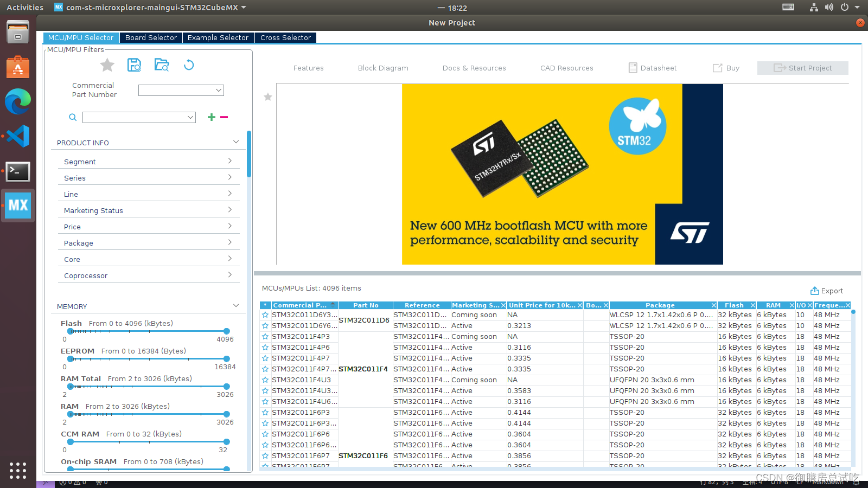Mark STM32C011F4P3 as favorite

point(265,336)
